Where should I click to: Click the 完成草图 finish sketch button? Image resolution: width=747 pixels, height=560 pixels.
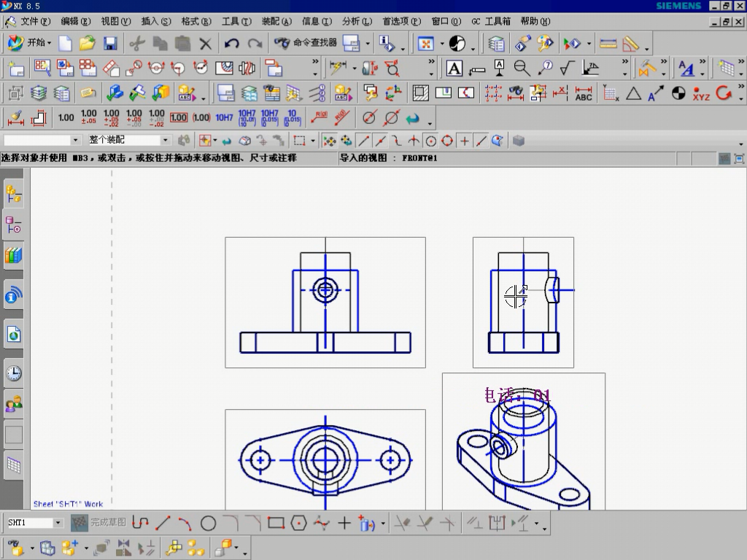click(x=98, y=523)
